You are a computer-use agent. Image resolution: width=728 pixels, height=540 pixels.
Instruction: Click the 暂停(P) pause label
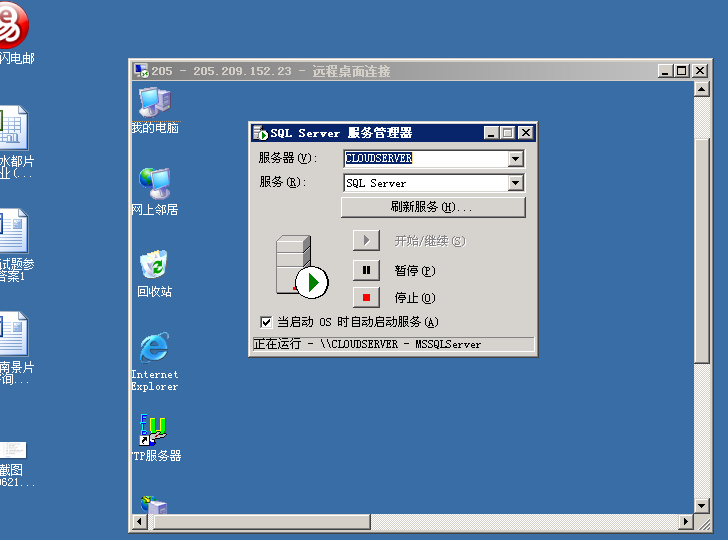pyautogui.click(x=415, y=271)
